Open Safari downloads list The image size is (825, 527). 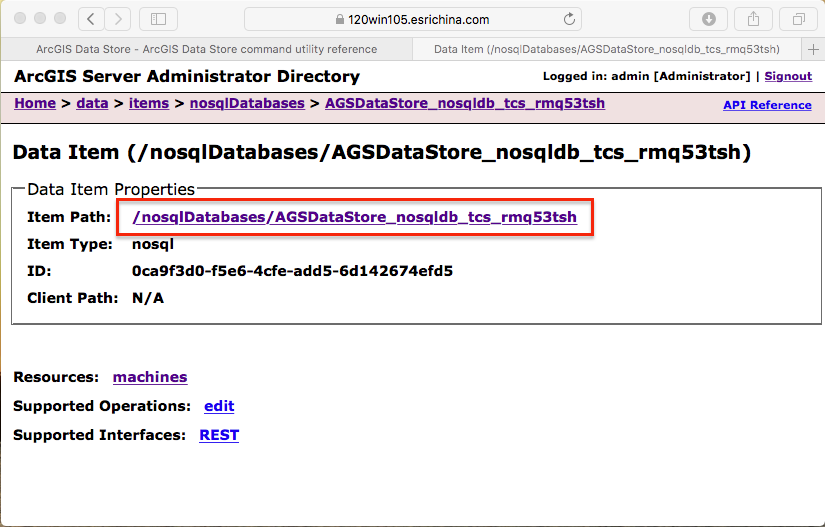[708, 19]
